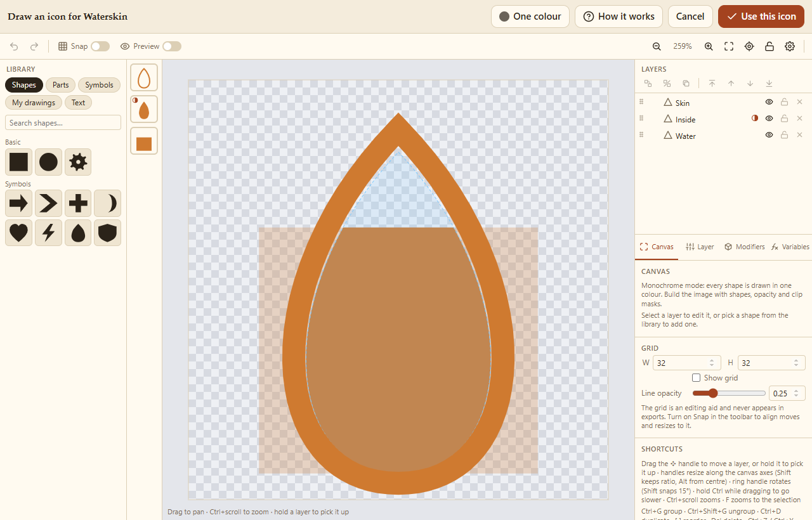812x520 pixels.
Task: Click the grid H value stepper arrows
Action: [x=796, y=363]
